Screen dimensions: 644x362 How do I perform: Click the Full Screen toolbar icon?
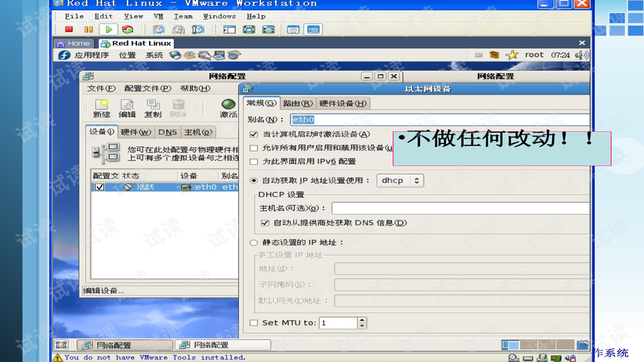point(268,29)
